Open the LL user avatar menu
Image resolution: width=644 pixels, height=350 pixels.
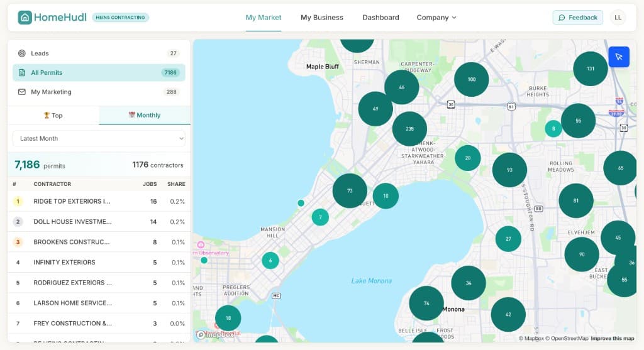tap(618, 18)
